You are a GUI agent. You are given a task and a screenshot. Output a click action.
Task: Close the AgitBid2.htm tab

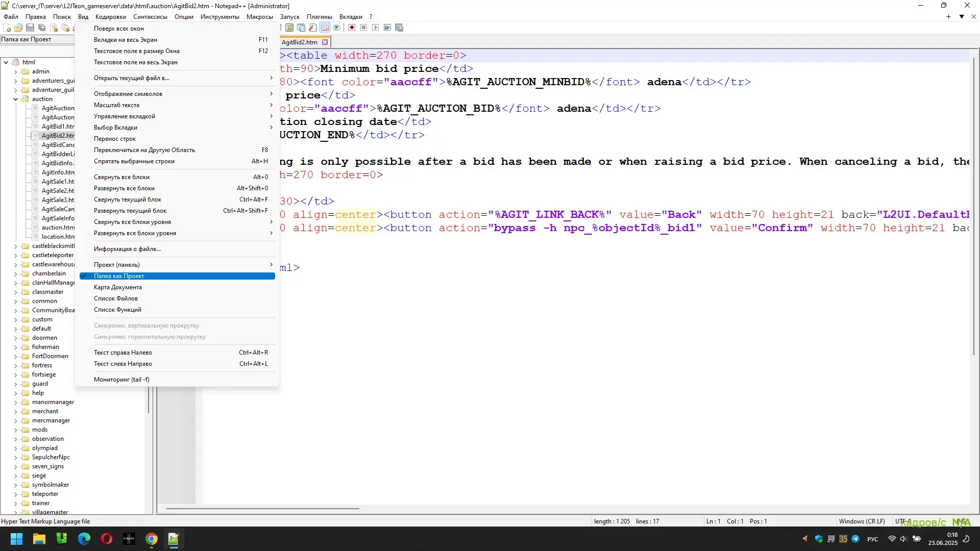325,42
